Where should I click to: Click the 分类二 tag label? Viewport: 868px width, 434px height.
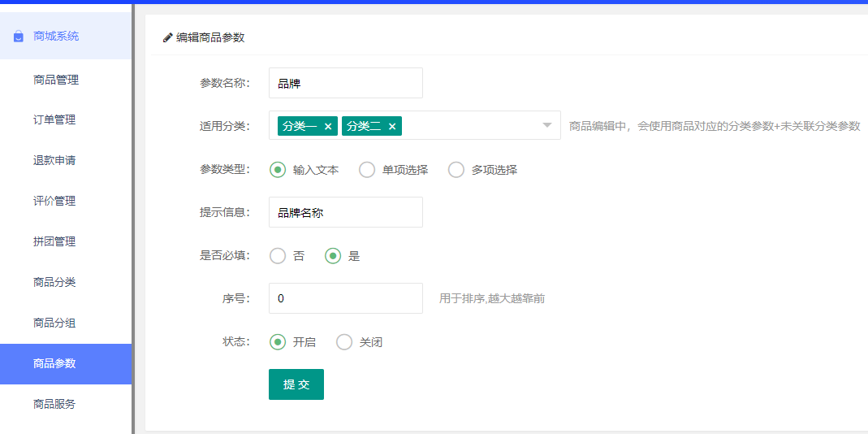click(x=364, y=126)
